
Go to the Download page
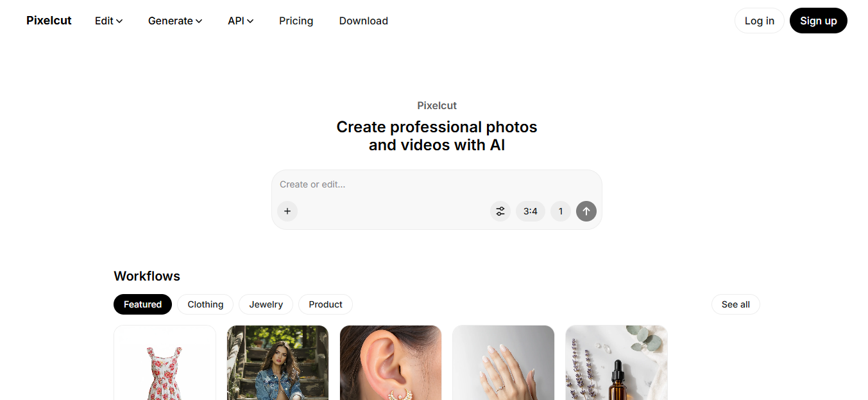tap(363, 21)
